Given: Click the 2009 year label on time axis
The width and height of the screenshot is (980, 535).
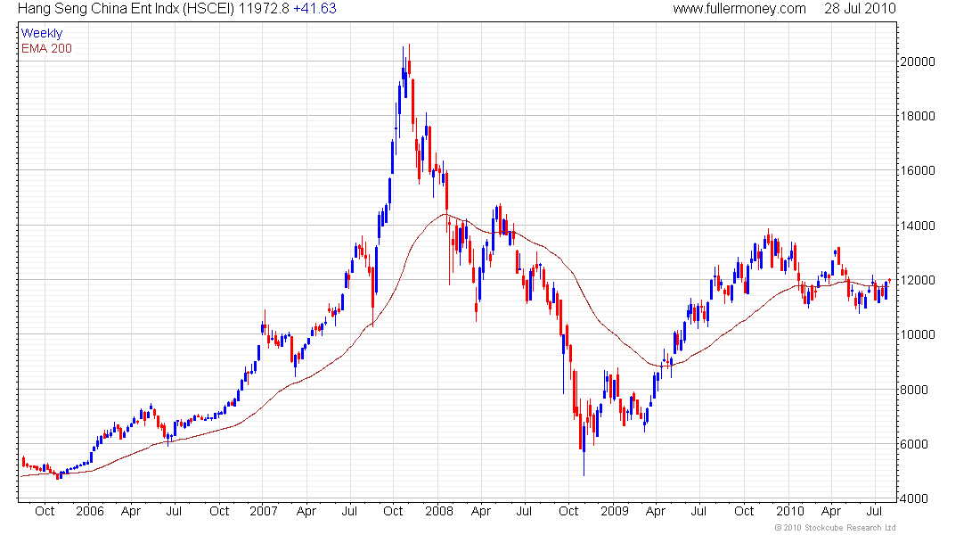Looking at the screenshot, I should point(614,511).
